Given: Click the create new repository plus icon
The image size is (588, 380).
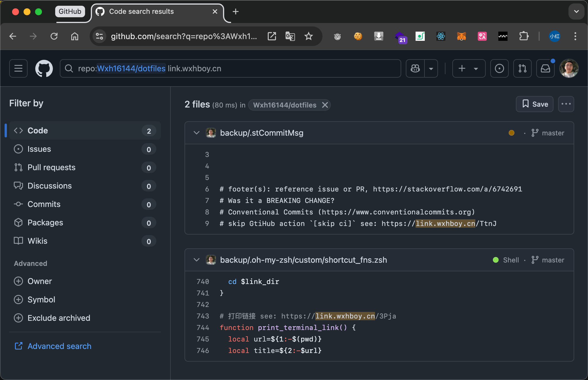Looking at the screenshot, I should point(462,68).
